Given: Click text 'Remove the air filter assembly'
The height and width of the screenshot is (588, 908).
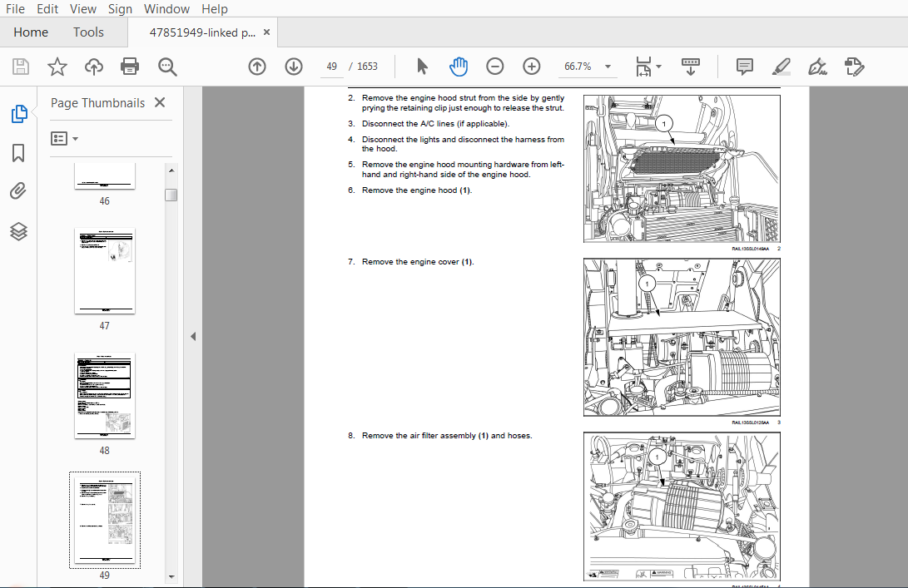Looking at the screenshot, I should coord(419,436).
